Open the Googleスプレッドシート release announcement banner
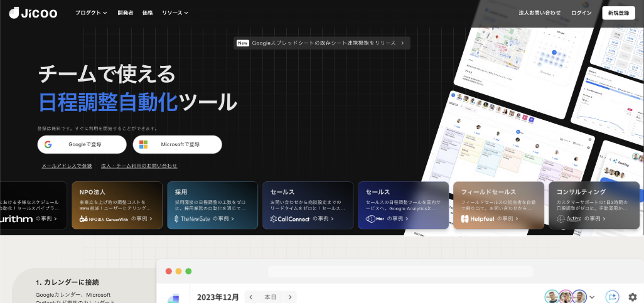This screenshot has width=644, height=303. (x=321, y=43)
